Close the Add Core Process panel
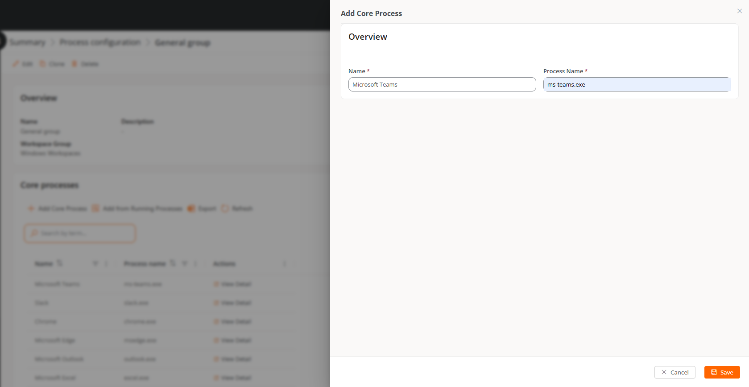This screenshot has width=749, height=387. coord(739,11)
